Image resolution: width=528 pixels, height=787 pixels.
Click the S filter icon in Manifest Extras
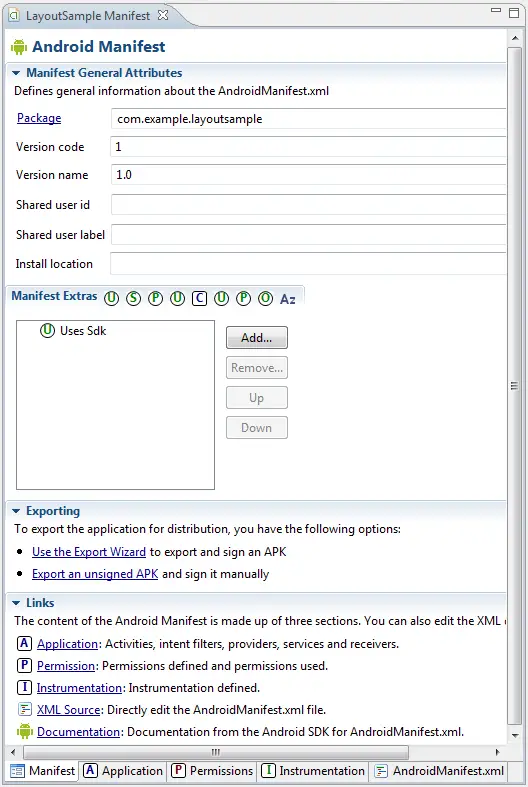(133, 299)
